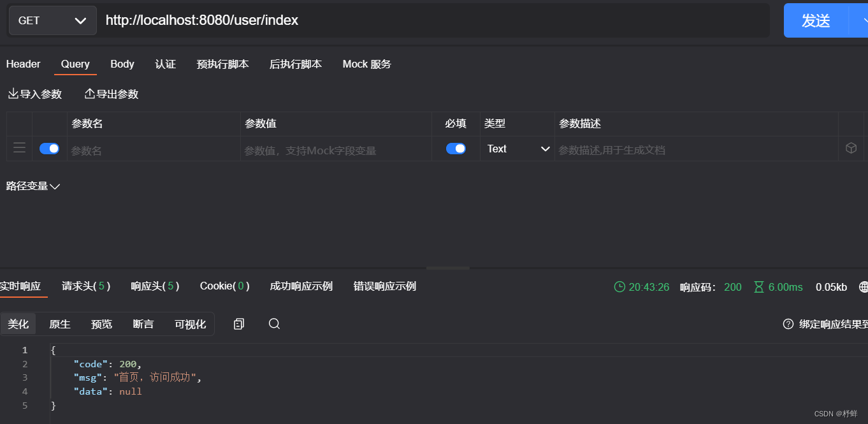Screen dimensions: 868x424
Task: Click the 参数名 input field
Action: click(154, 150)
